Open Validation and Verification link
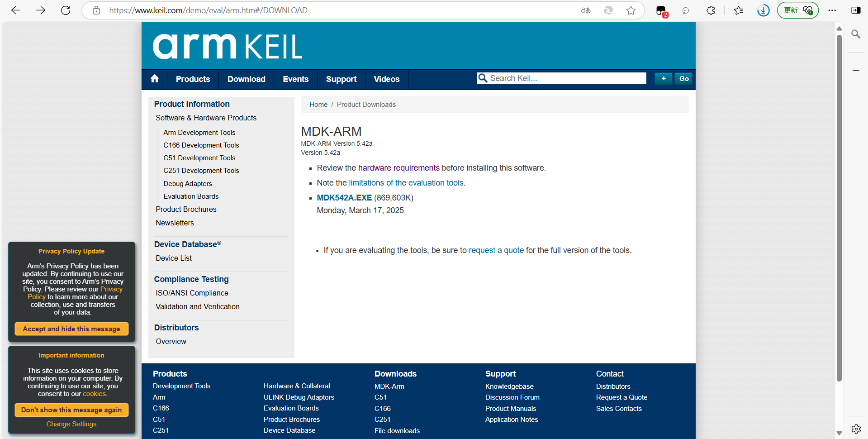 pyautogui.click(x=198, y=306)
